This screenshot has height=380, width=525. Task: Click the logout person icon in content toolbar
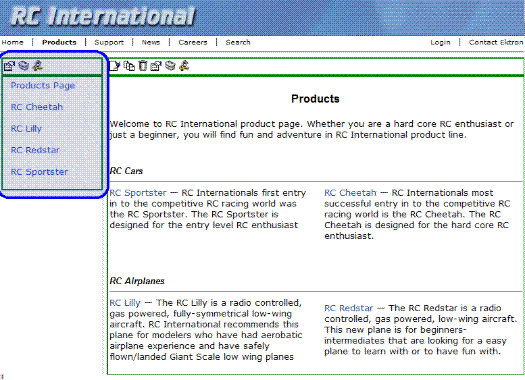pos(184,66)
